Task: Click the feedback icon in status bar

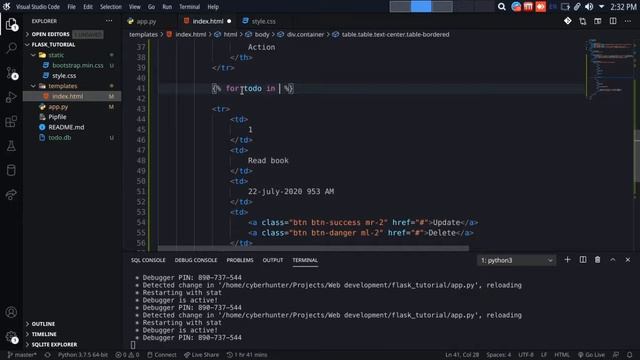Action: coord(616,355)
